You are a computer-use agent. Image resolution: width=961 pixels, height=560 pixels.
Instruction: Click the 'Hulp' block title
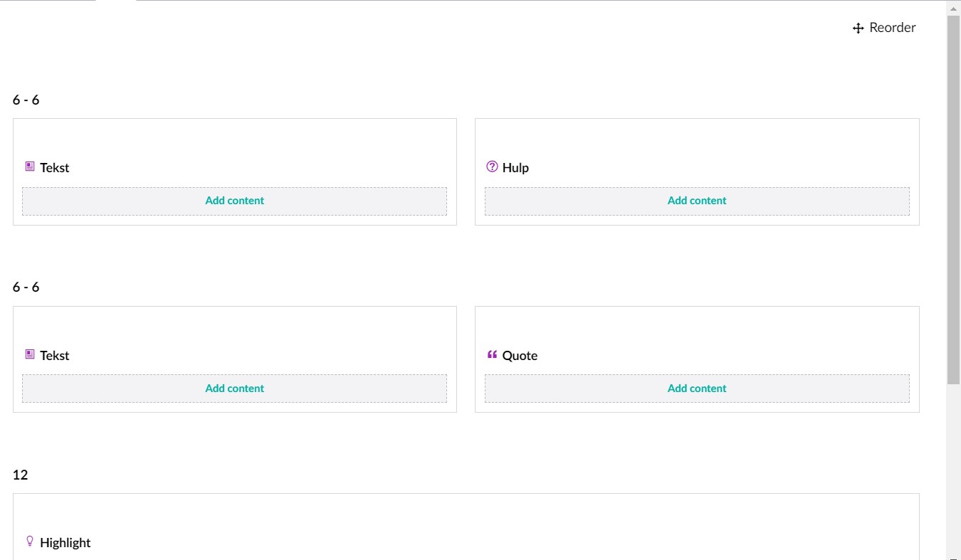(x=515, y=168)
